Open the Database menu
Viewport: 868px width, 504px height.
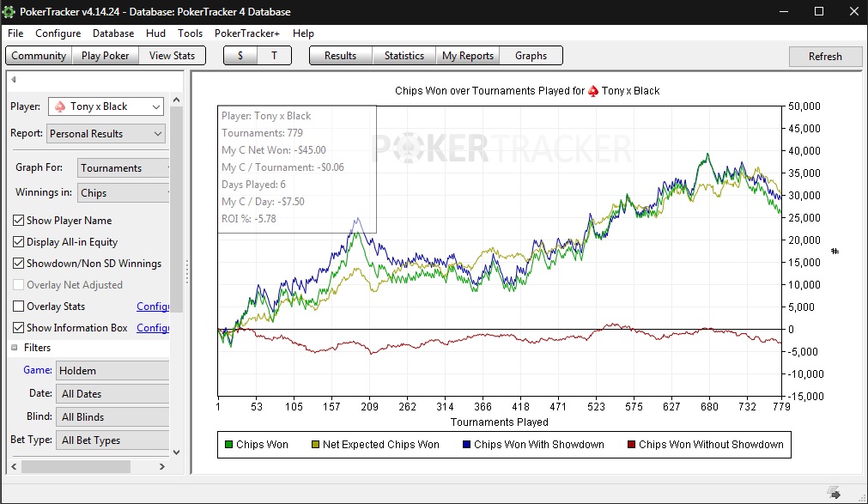(113, 33)
